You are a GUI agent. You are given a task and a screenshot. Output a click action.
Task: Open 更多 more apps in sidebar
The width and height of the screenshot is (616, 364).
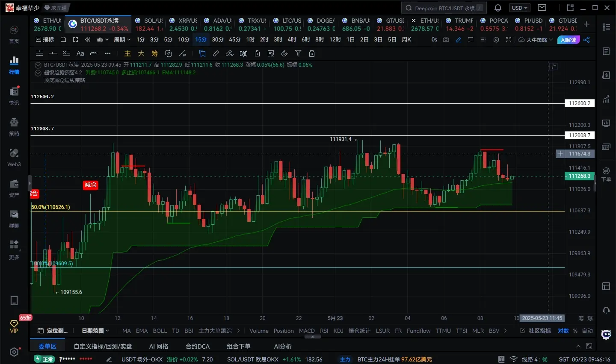click(14, 250)
